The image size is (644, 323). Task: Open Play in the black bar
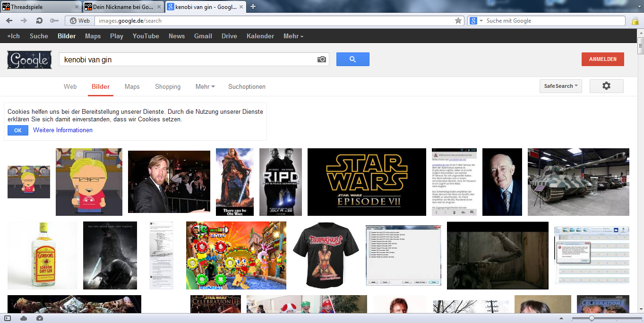[x=117, y=36]
